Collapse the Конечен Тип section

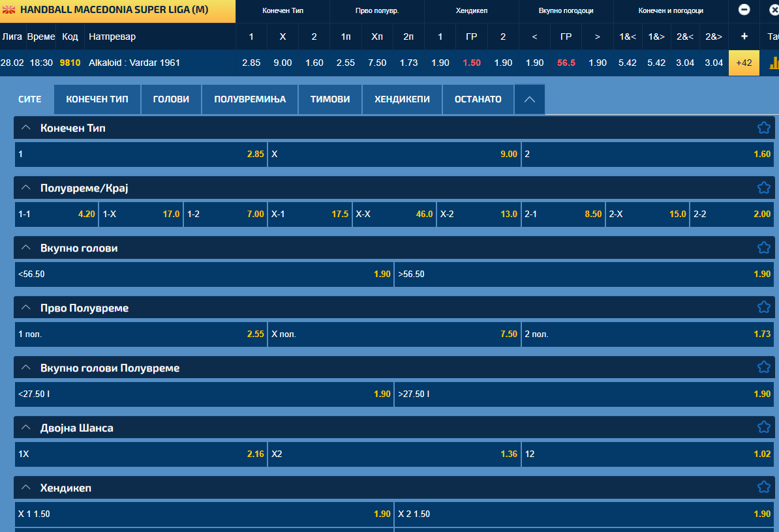[x=26, y=128]
